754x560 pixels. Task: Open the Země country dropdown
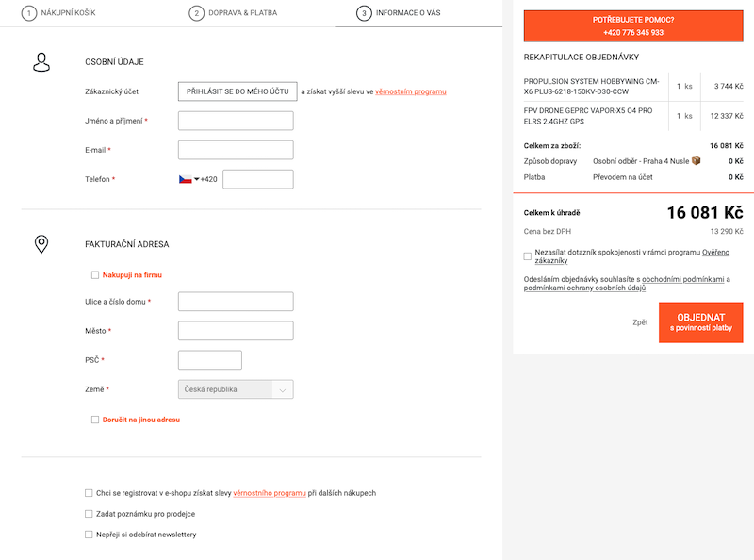coord(236,389)
